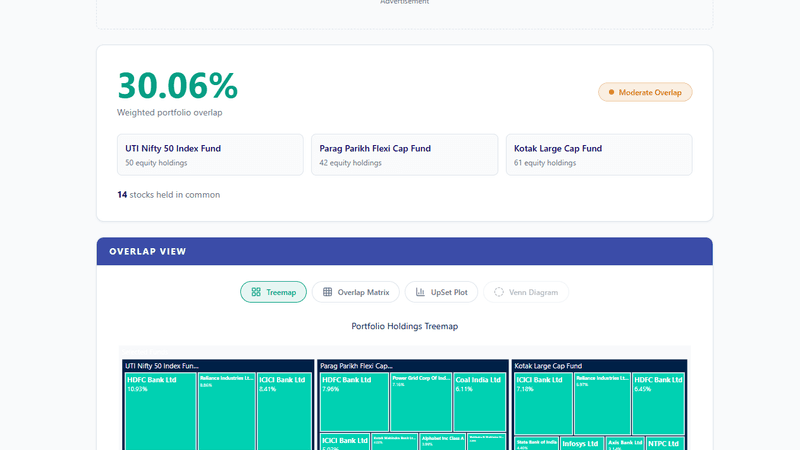Open the UTI Nifty 50 Index Fund card
Image resolution: width=800 pixels, height=450 pixels.
tap(210, 155)
